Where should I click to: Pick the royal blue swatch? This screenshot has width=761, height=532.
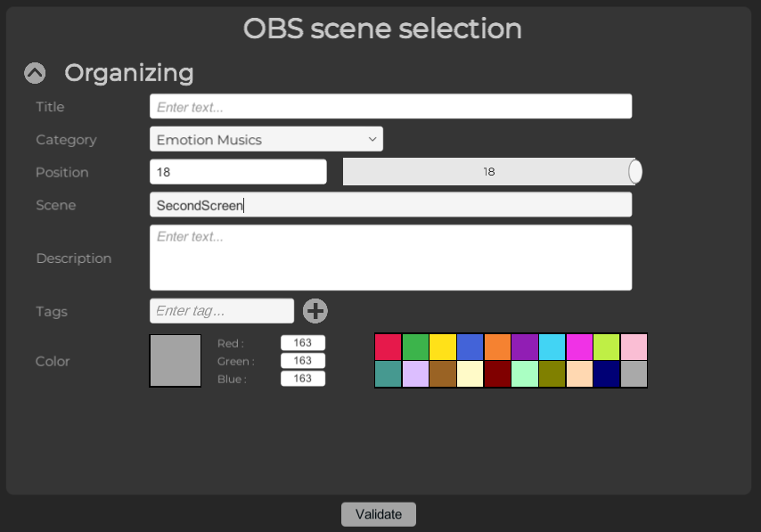point(470,347)
